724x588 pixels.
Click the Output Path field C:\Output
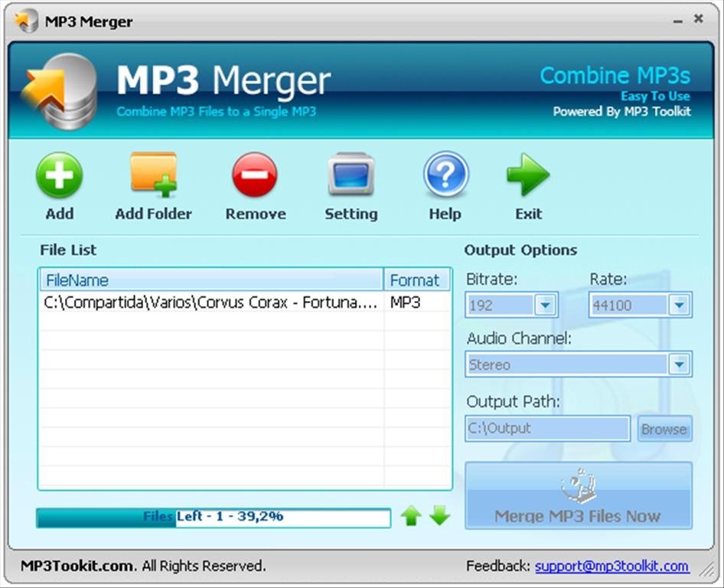(x=548, y=429)
